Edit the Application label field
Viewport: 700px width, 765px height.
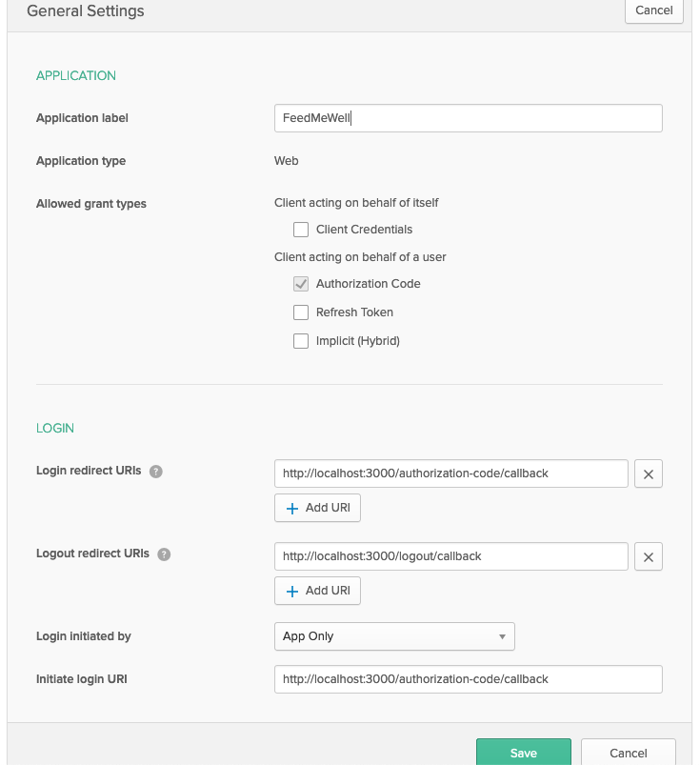[468, 118]
